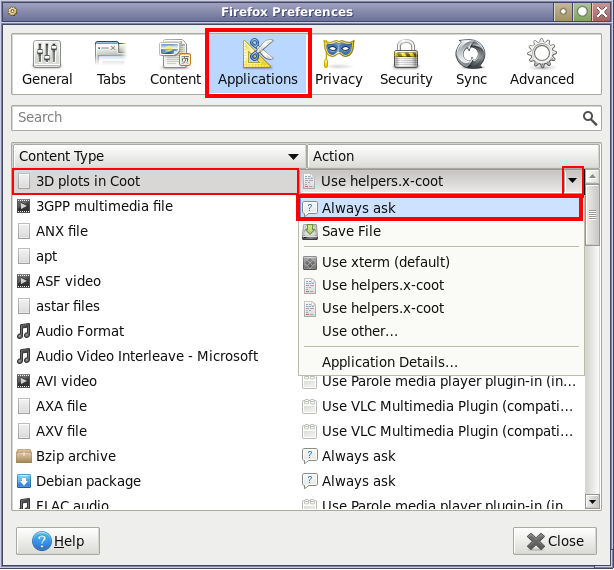The width and height of the screenshot is (614, 570).
Task: Click the 3GPP multimedia film icon
Action: pyautogui.click(x=23, y=206)
